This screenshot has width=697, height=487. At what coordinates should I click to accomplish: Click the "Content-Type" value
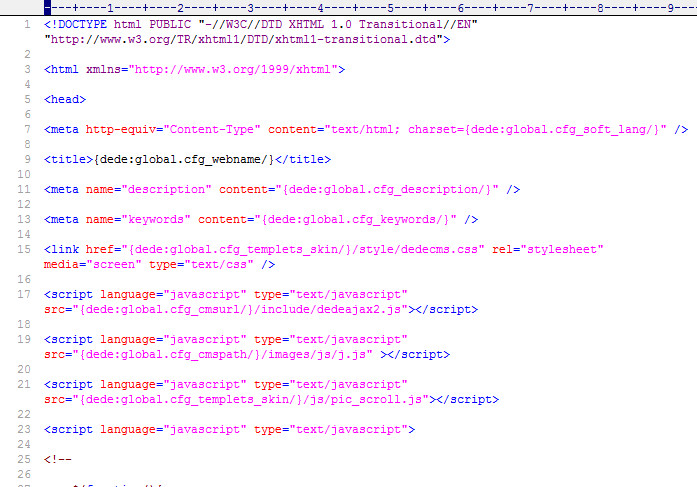(x=212, y=129)
